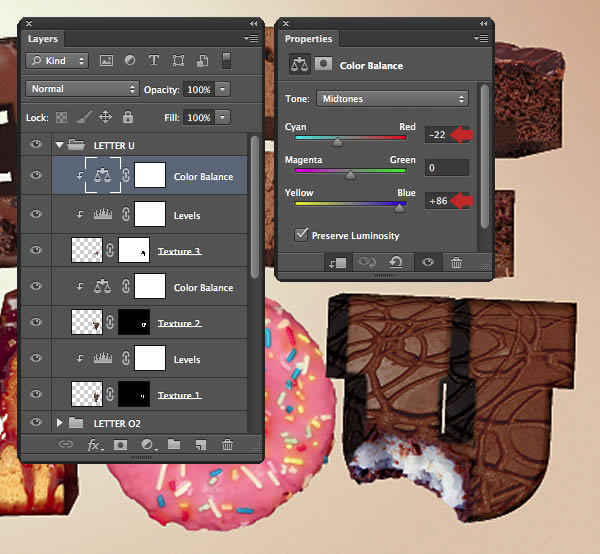Clip adjustment to layer button in Properties

338,263
